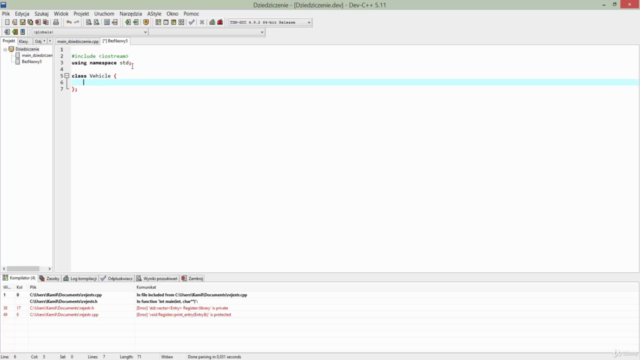Click the red Delete Profiling Information icon
Screen dimensions: 640x360
tap(220, 22)
